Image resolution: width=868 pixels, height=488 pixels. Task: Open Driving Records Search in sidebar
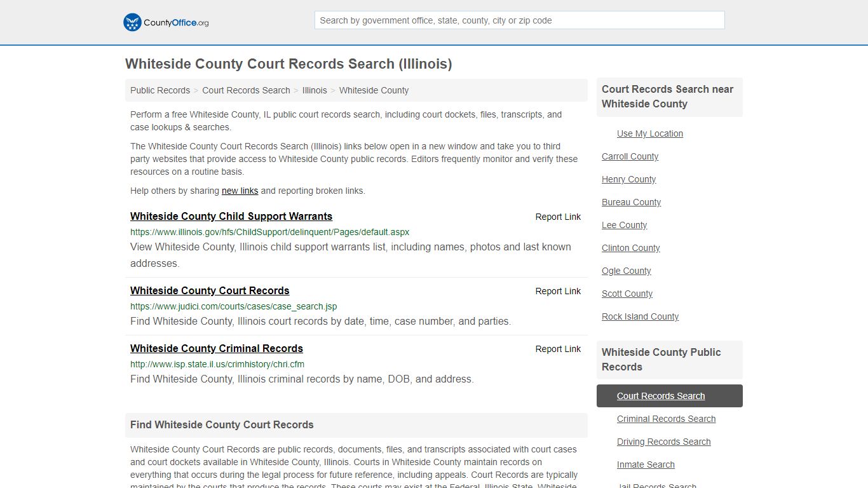click(663, 442)
